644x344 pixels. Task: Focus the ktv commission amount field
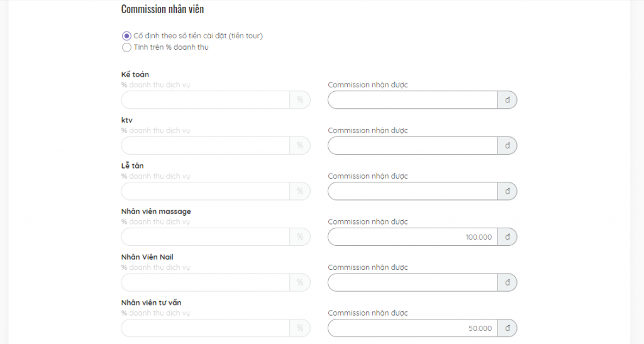click(x=413, y=145)
